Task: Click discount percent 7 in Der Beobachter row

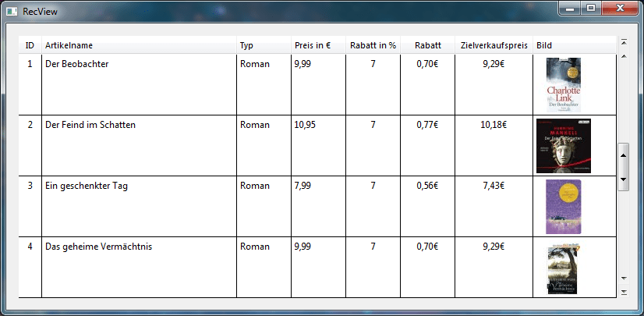Action: [x=373, y=64]
